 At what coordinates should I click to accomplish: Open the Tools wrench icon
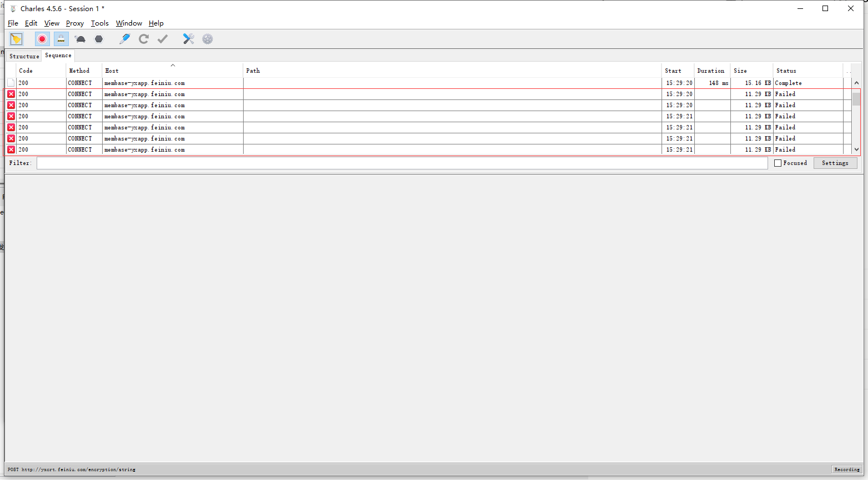pyautogui.click(x=189, y=39)
